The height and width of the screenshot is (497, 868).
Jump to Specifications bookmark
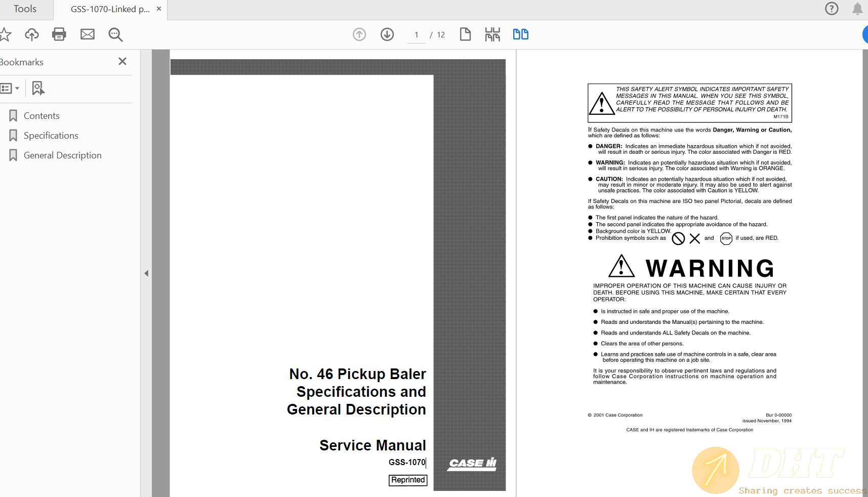51,136
